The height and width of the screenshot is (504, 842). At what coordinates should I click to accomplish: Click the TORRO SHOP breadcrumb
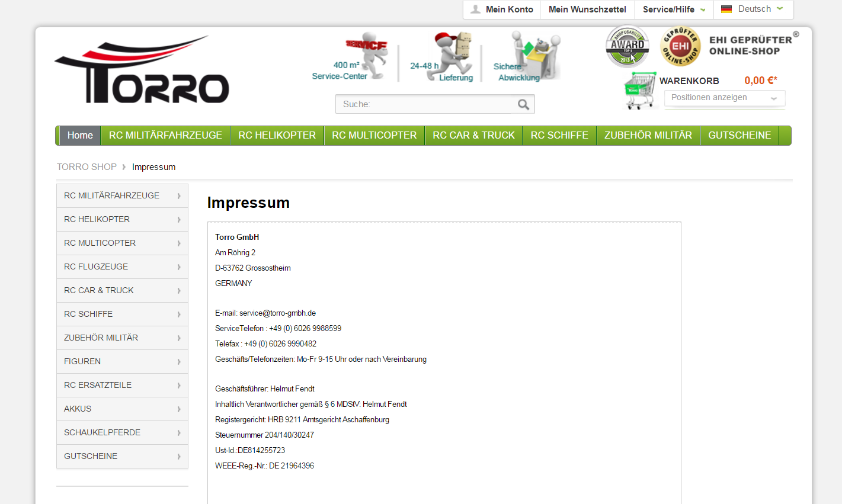coord(87,167)
